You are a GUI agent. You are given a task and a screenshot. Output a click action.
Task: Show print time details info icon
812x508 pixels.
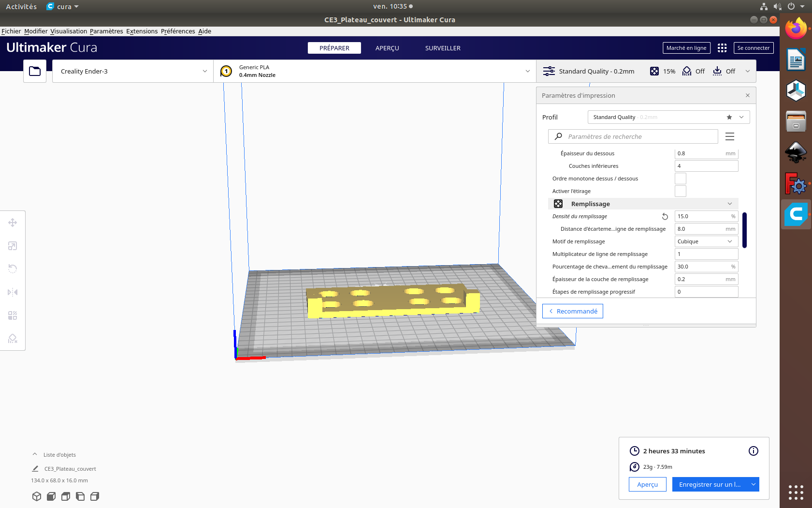click(x=754, y=451)
